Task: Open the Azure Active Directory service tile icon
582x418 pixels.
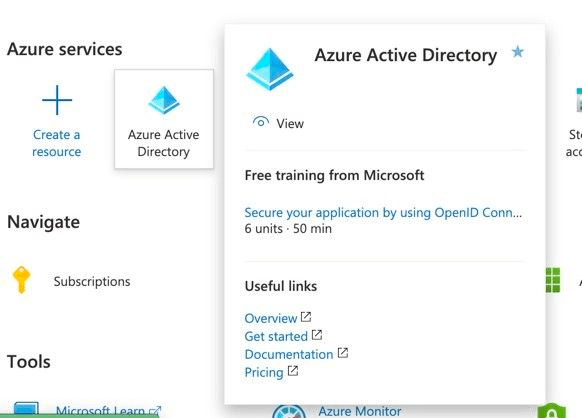Action: tap(164, 100)
